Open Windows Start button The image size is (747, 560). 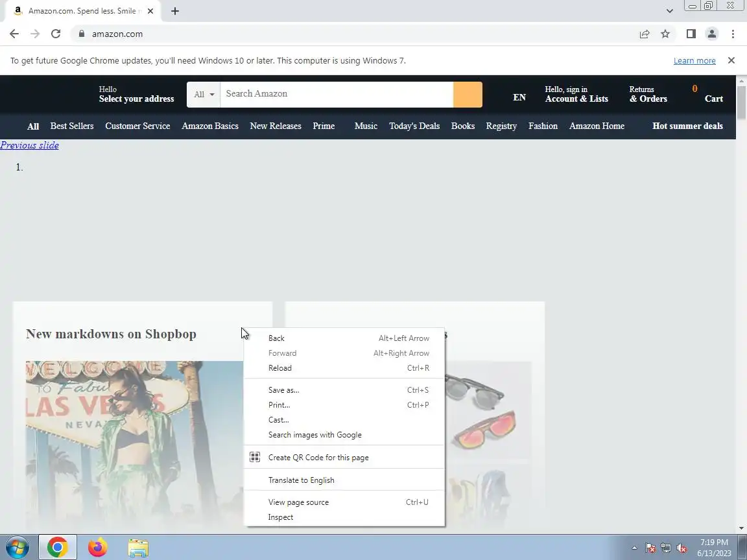pyautogui.click(x=17, y=548)
